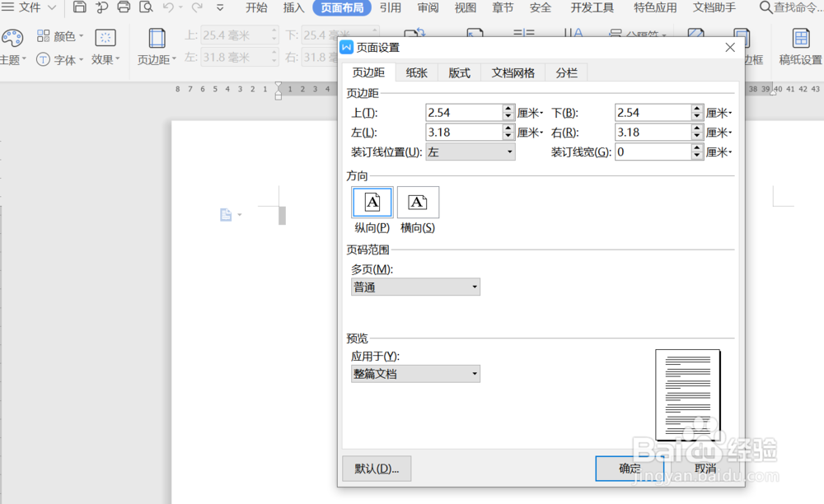The width and height of the screenshot is (824, 504).
Task: Switch to the 文档网格 tab
Action: tap(513, 72)
